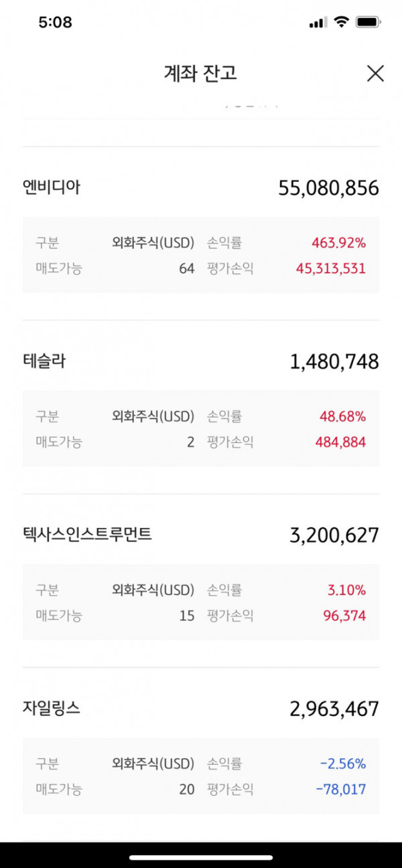402x868 pixels.
Task: Tap the 5:08 clock in status bar
Action: [55, 22]
